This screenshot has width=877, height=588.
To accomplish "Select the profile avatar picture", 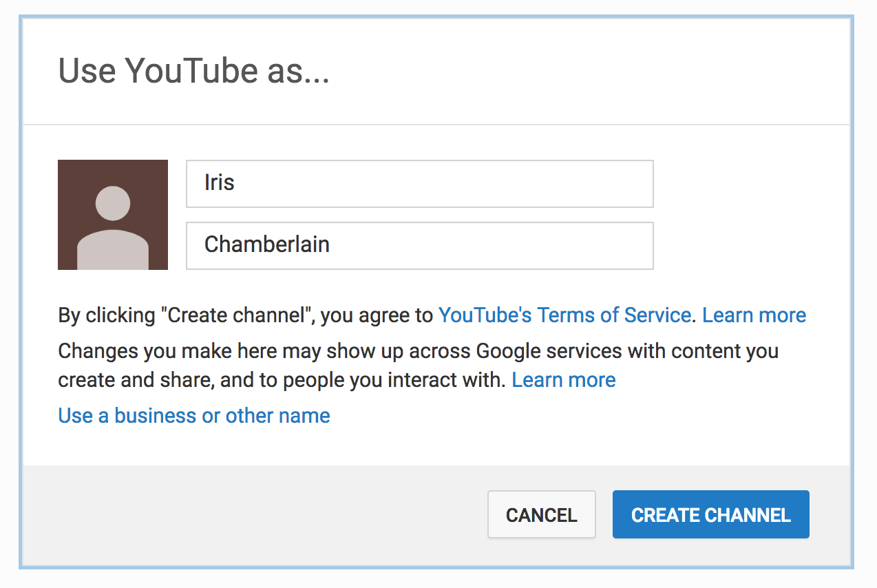I will coord(113,215).
